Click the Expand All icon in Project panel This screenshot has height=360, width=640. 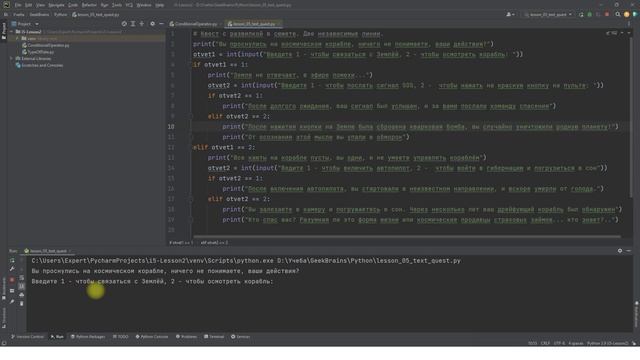133,24
